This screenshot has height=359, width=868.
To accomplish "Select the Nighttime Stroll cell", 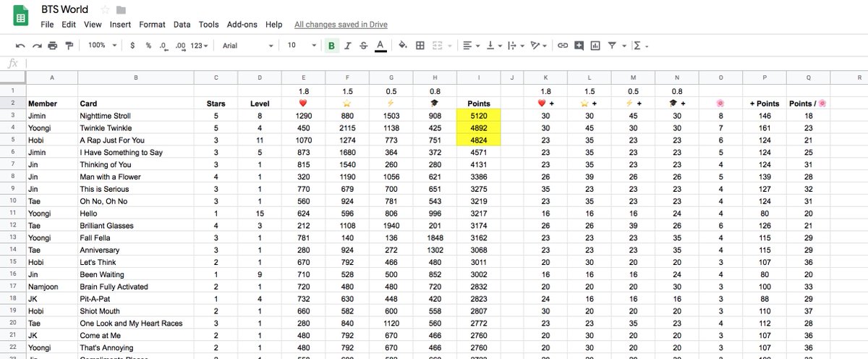I will pyautogui.click(x=135, y=115).
